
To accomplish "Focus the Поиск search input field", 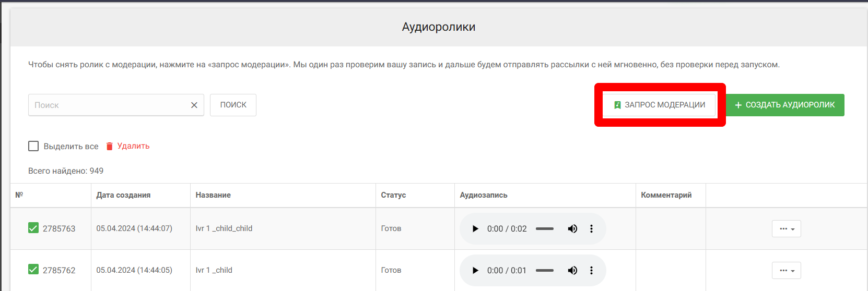I will tap(107, 105).
